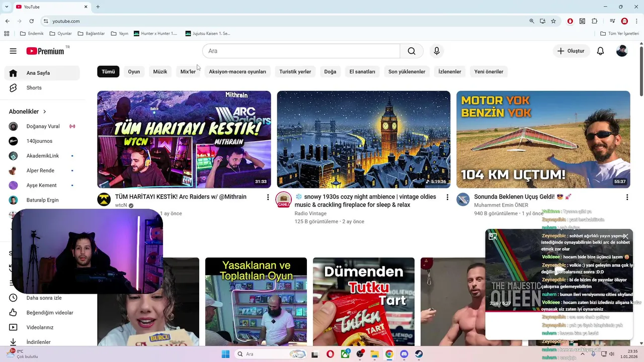Reload the YouTube page
This screenshot has width=644, height=362.
[x=31, y=21]
